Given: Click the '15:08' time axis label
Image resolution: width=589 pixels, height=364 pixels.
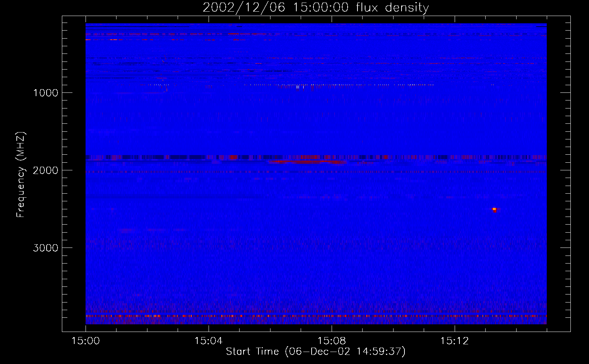Looking at the screenshot, I should click(x=331, y=341).
